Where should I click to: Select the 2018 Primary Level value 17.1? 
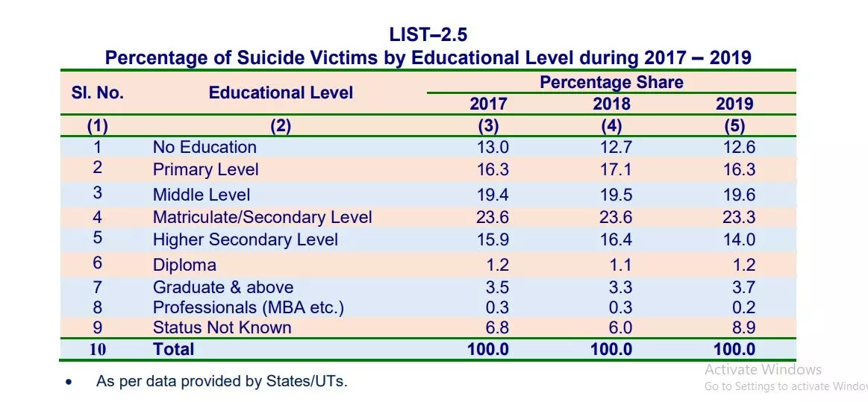(x=616, y=169)
